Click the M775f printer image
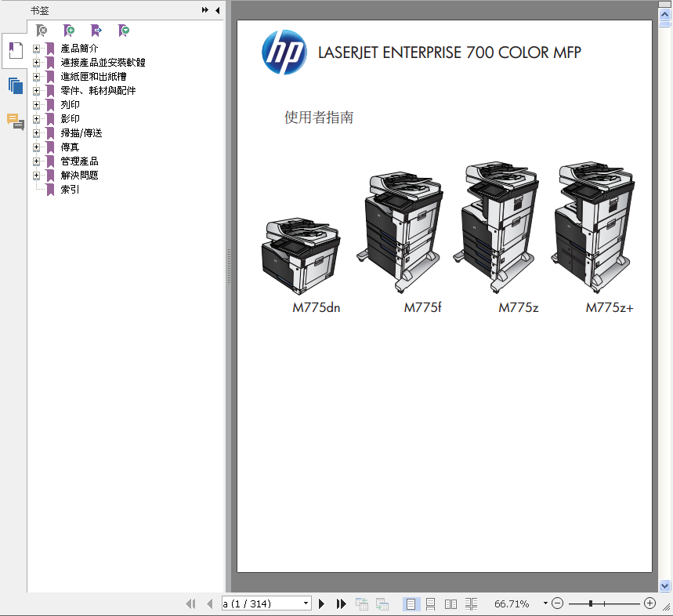Image resolution: width=673 pixels, height=616 pixels. click(400, 232)
